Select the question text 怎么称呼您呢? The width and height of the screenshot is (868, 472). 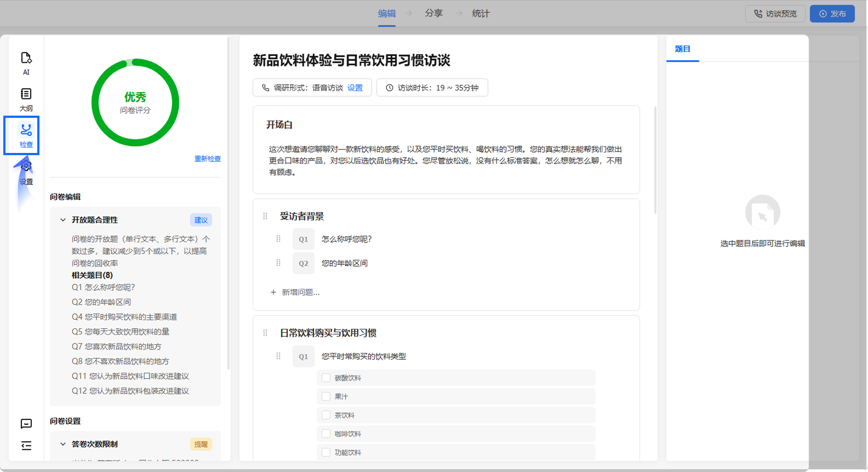346,239
